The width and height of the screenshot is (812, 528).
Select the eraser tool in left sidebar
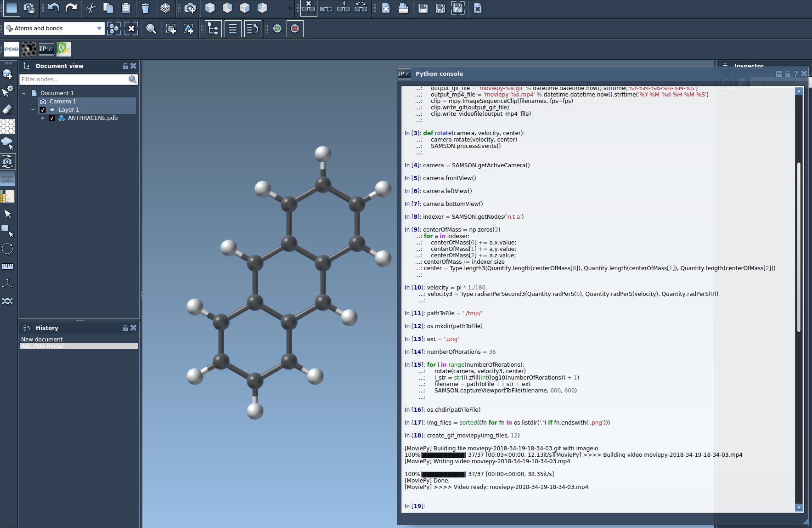(7, 109)
